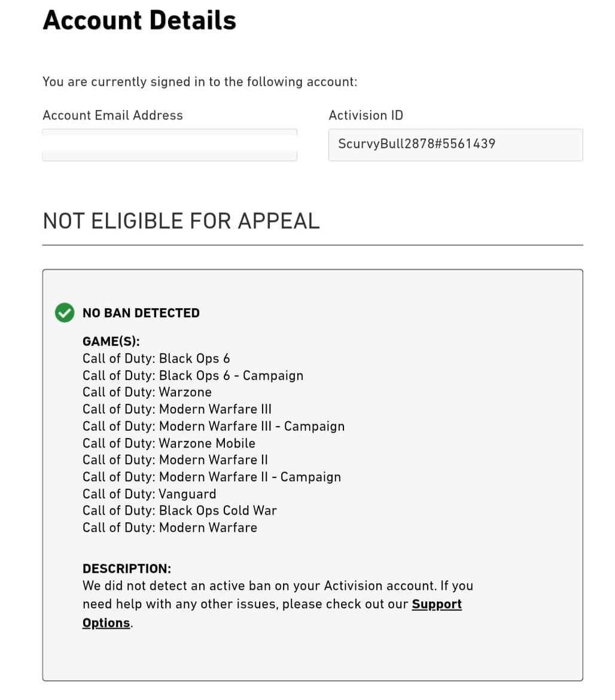
Task: Select Modern Warfare II - Campaign entry
Action: (x=212, y=477)
